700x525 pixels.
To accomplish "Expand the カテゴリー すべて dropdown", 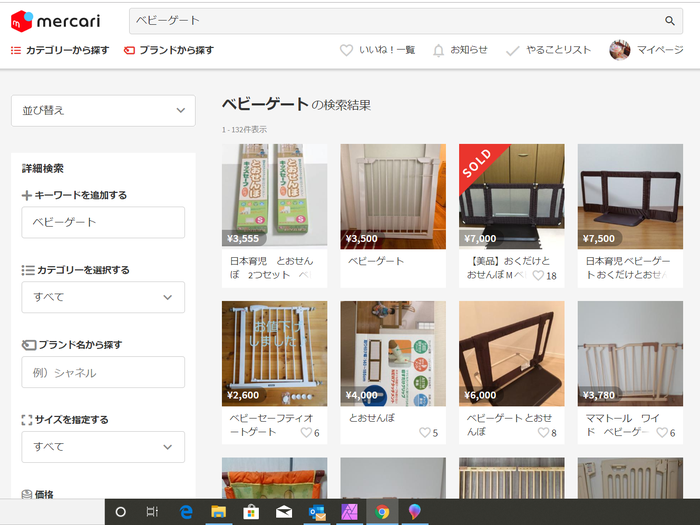I will [103, 297].
